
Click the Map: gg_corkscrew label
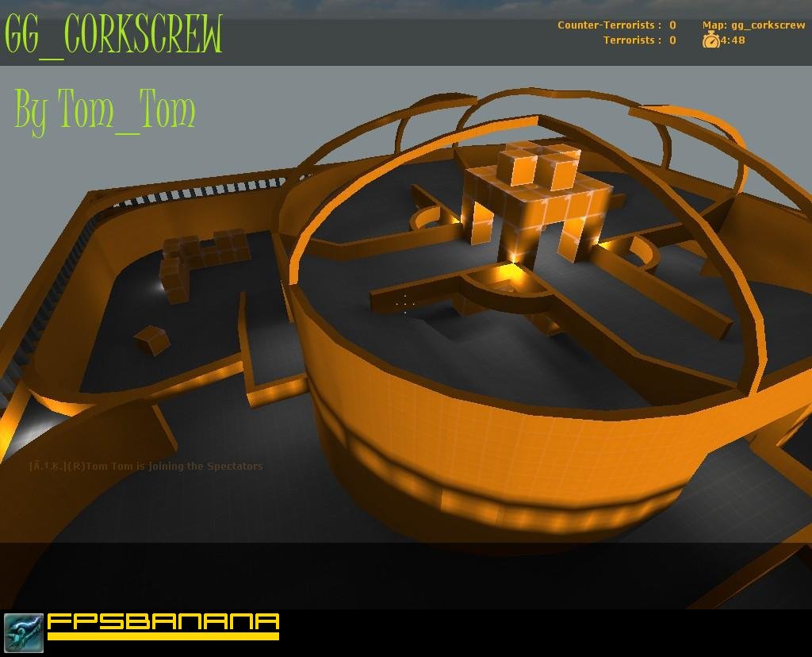coord(753,25)
